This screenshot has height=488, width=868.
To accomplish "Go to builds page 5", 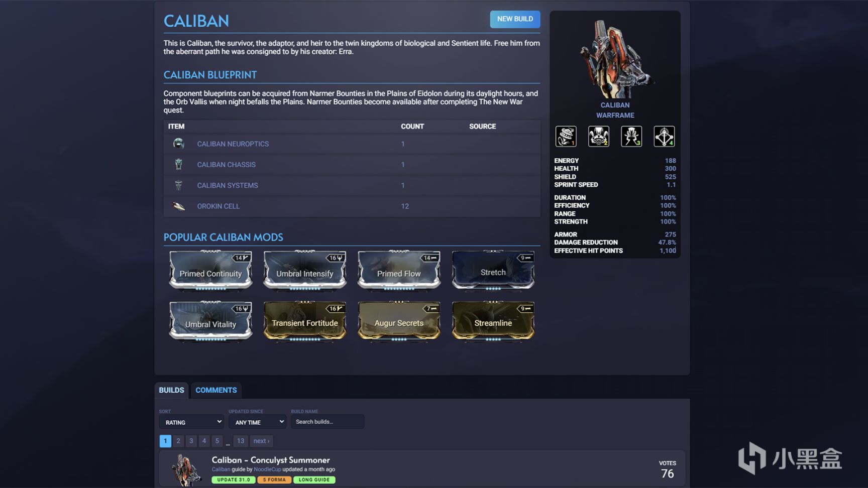I will click(217, 441).
